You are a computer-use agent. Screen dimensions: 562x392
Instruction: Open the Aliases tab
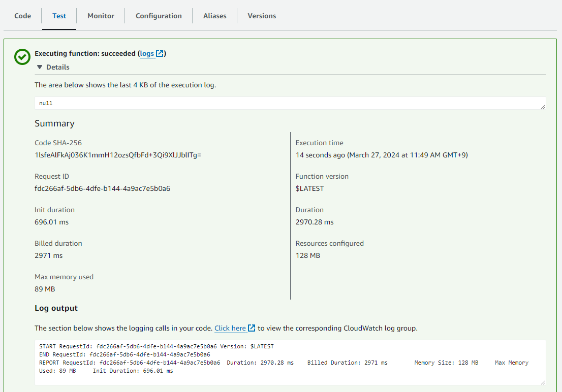215,16
